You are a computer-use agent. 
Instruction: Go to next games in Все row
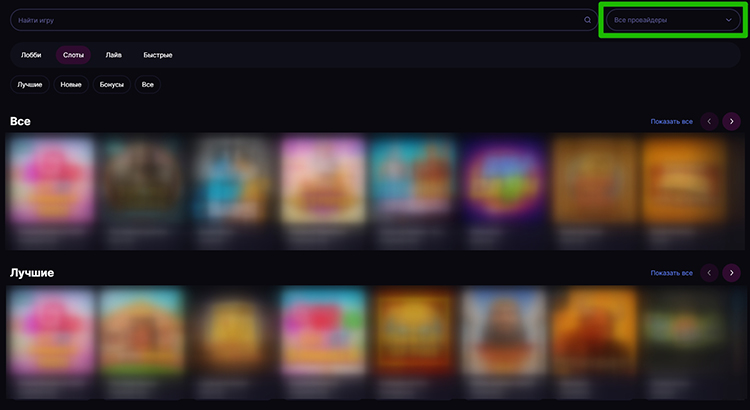coord(731,122)
